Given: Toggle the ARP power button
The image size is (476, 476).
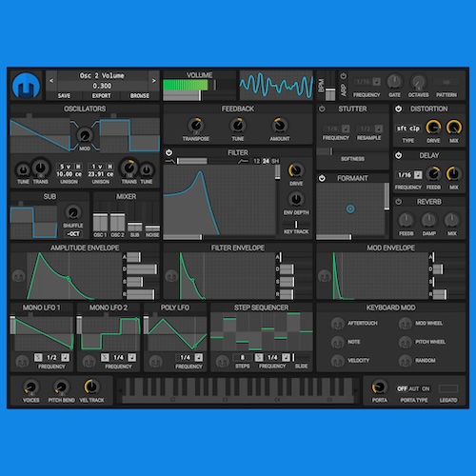Looking at the screenshot, I should click(x=344, y=76).
